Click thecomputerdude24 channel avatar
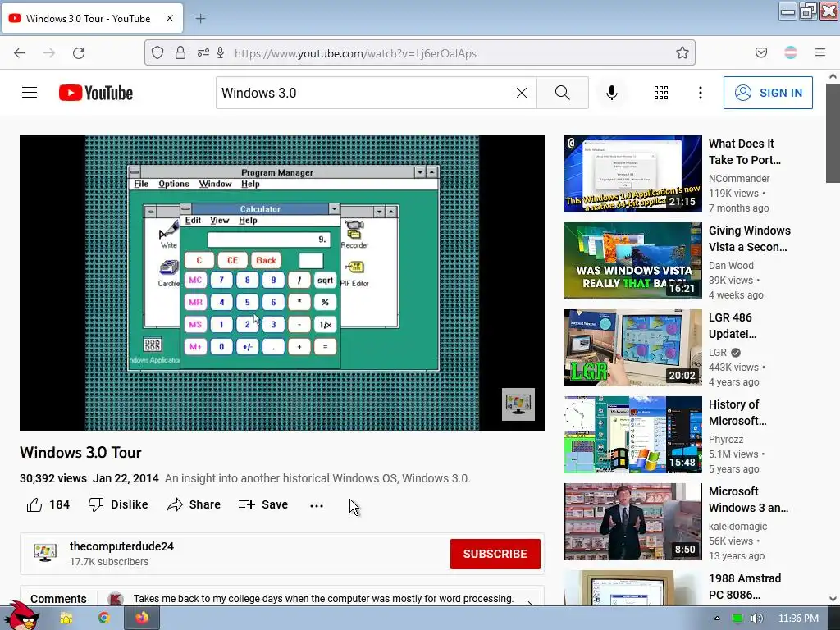Image resolution: width=840 pixels, height=630 pixels. 45,553
